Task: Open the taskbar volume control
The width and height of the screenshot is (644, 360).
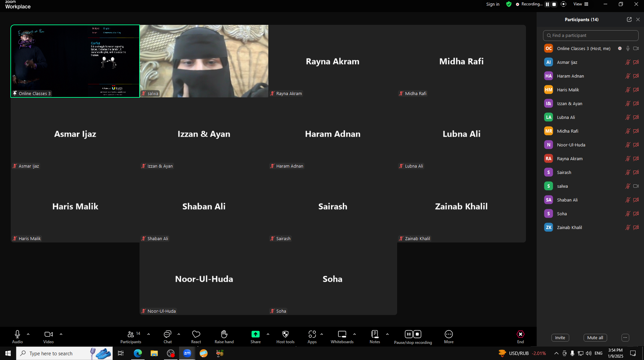Action: 589,353
